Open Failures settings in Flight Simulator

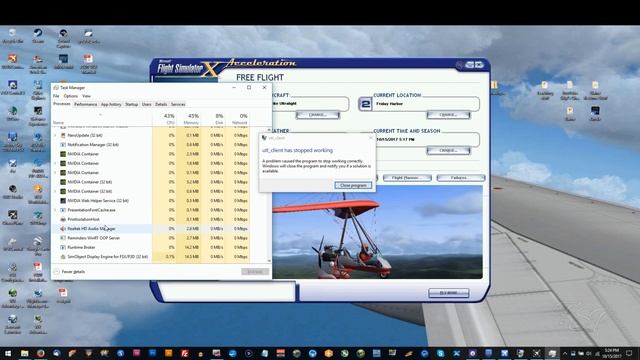(461, 178)
